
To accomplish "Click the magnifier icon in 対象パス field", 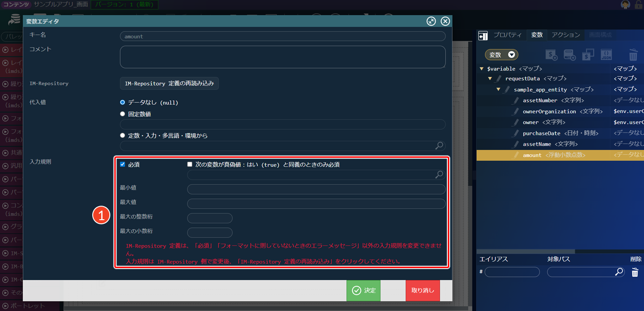I will (619, 272).
